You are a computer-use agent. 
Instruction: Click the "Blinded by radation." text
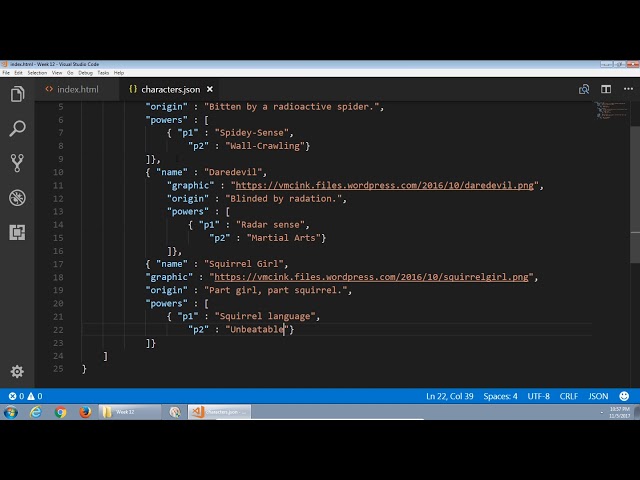click(x=283, y=198)
